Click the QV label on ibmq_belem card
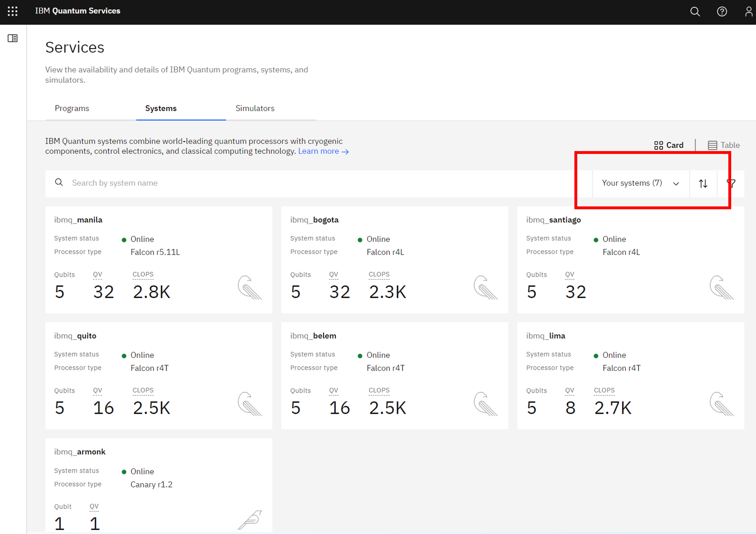Image resolution: width=756 pixels, height=534 pixels. (334, 391)
